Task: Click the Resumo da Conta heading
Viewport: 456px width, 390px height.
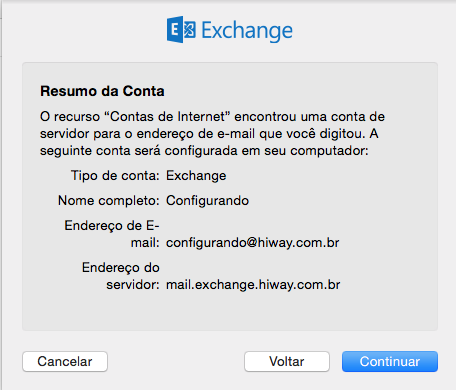Action: point(102,91)
